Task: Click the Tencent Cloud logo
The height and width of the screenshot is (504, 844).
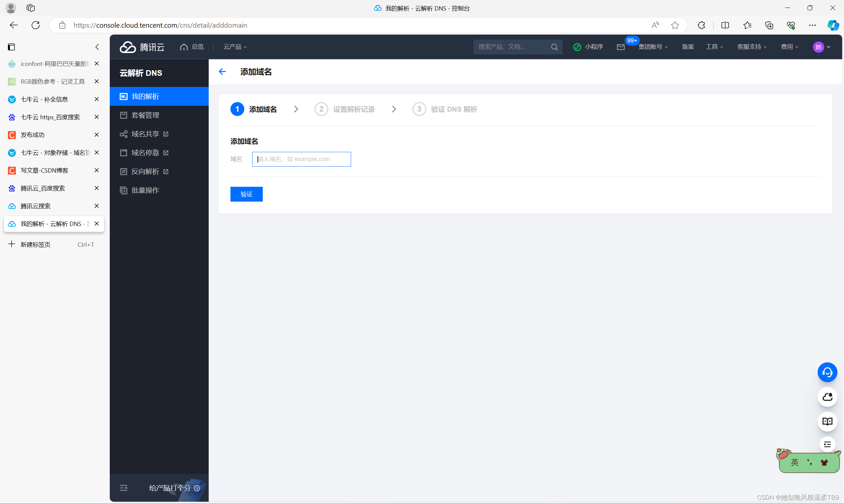Action: [142, 47]
